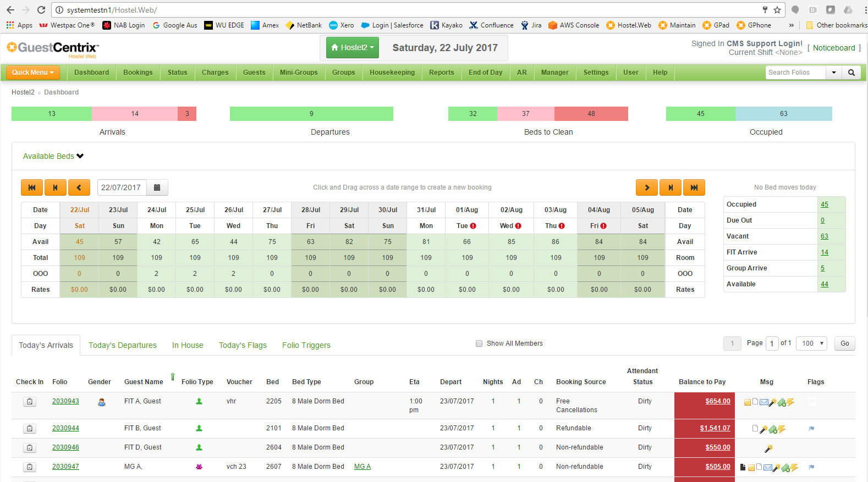Click the flag icon for folio 2030944
868x482 pixels.
tap(811, 429)
